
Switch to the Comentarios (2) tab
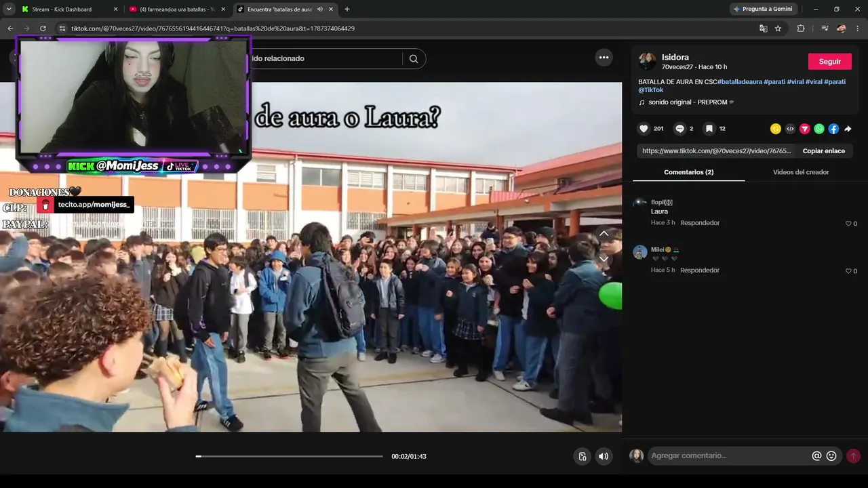click(688, 172)
